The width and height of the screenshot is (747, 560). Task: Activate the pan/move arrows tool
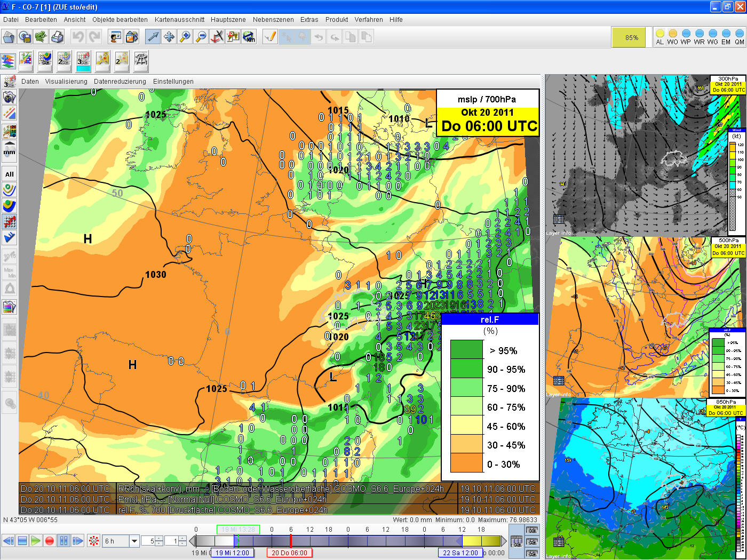point(169,37)
